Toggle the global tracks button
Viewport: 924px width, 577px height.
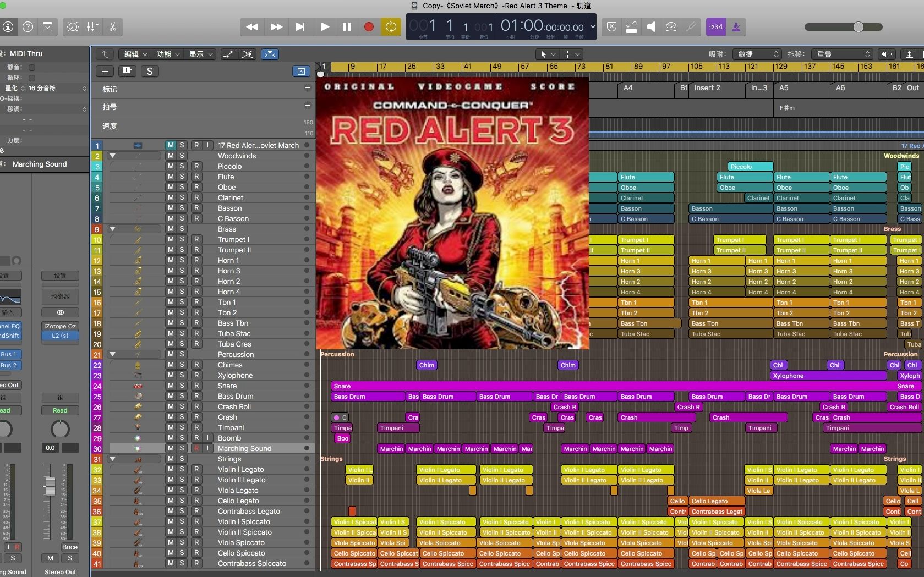[301, 71]
